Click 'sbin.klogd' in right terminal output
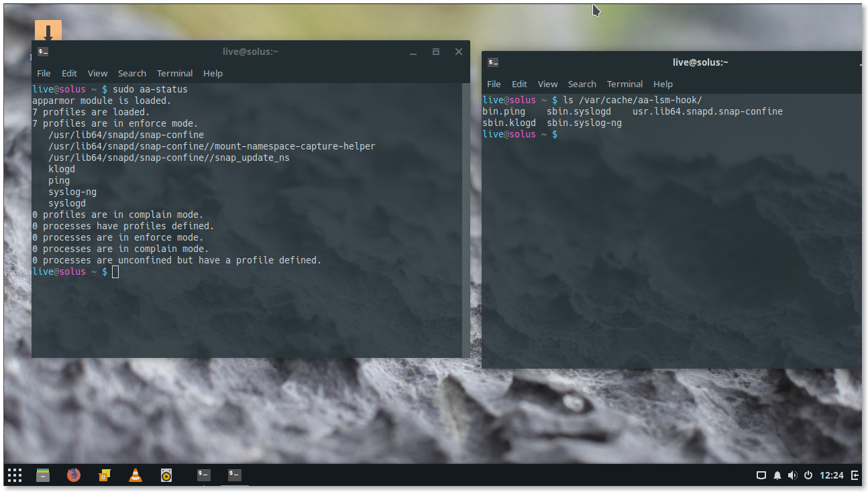 509,123
